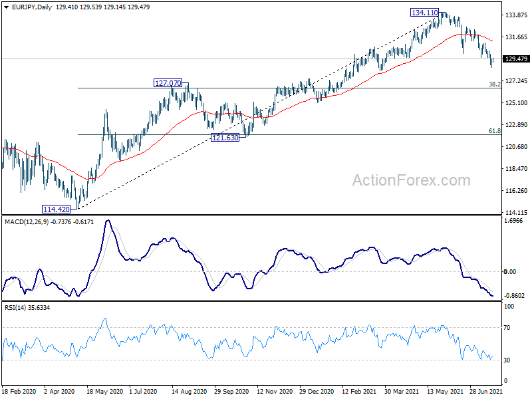Click the 122.890 price axis value
532x399 pixels.
point(517,125)
